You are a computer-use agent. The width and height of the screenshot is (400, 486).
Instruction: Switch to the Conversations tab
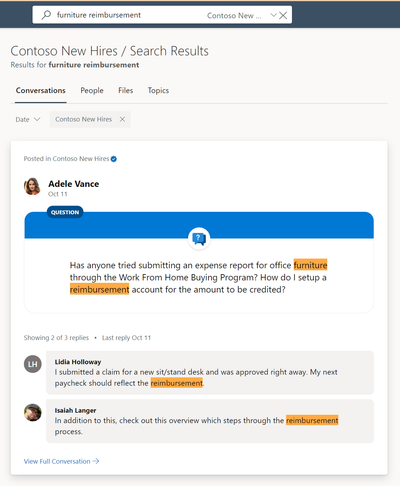41,90
